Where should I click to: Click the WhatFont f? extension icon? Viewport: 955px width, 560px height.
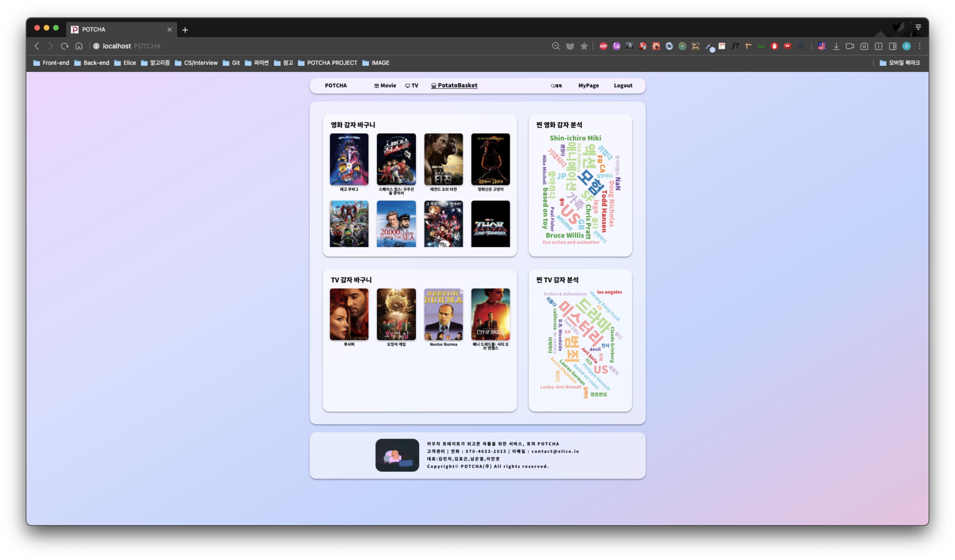pyautogui.click(x=735, y=46)
